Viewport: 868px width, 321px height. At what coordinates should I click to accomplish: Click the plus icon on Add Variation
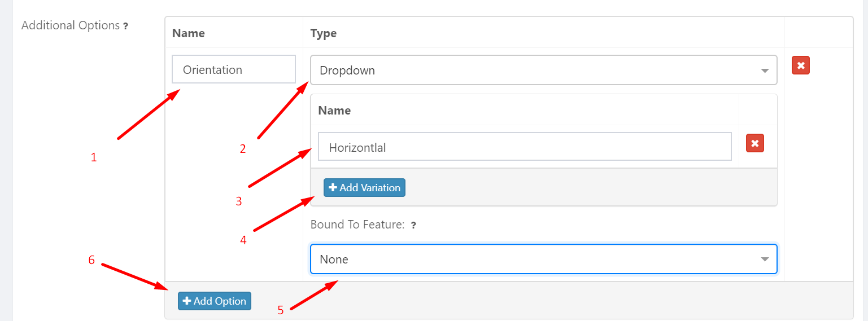[x=333, y=188]
